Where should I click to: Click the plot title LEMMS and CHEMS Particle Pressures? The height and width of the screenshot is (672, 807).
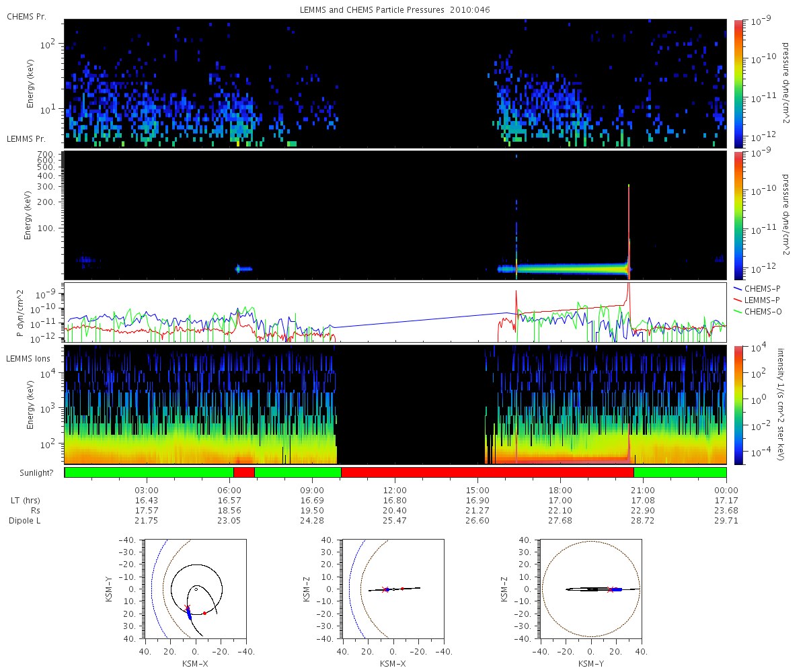point(395,10)
